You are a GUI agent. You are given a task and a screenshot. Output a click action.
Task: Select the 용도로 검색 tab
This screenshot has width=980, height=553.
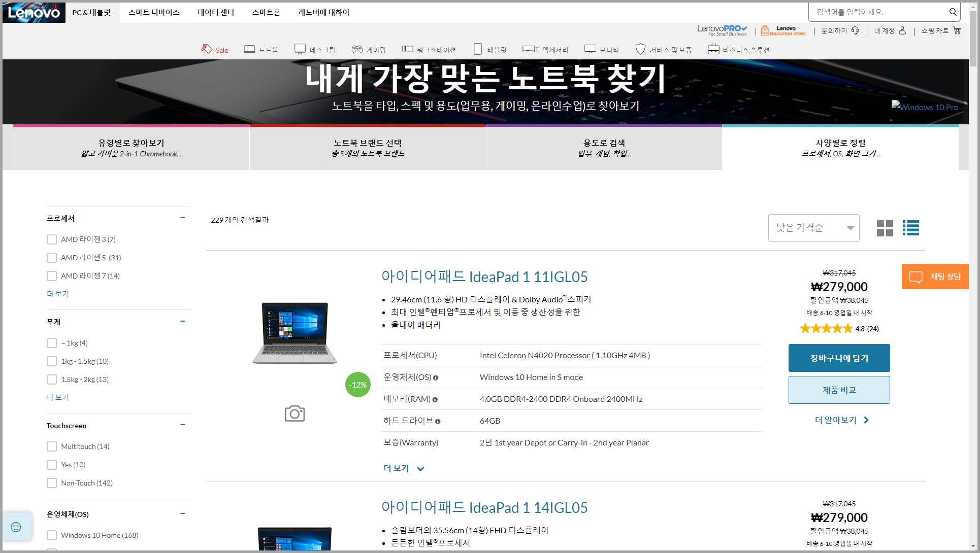(x=604, y=148)
